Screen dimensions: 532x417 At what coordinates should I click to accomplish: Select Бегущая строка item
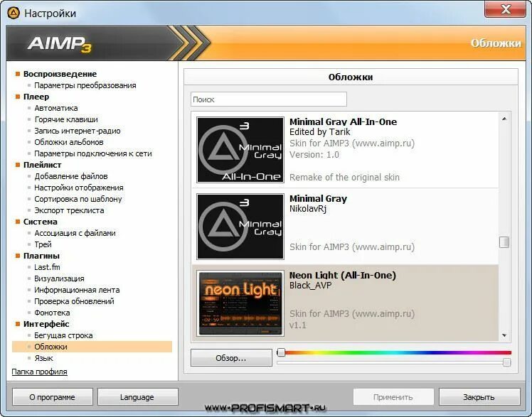pyautogui.click(x=63, y=335)
